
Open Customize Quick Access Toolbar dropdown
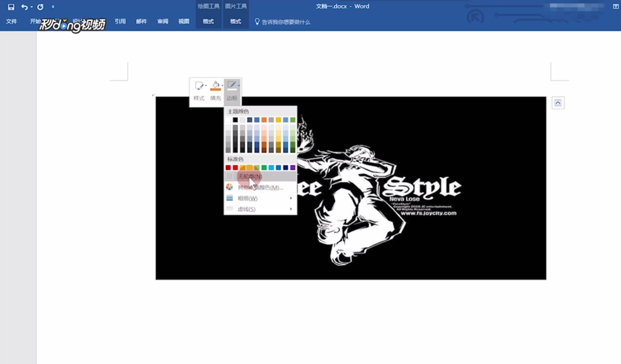(53, 7)
